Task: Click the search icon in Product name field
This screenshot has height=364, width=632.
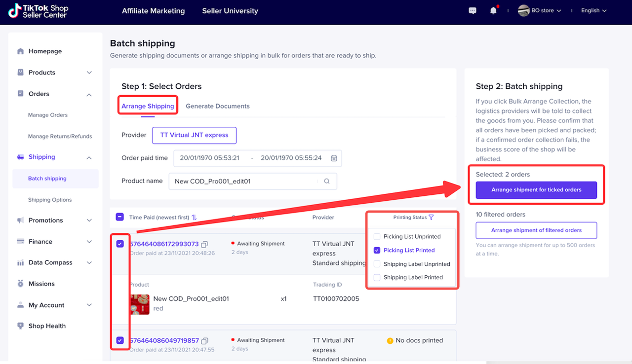Action: pyautogui.click(x=326, y=182)
